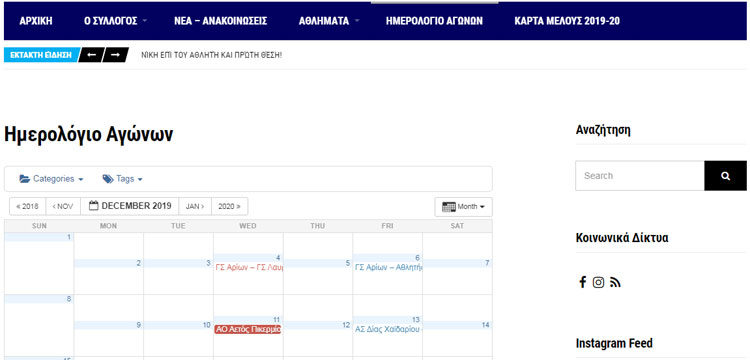Screen dimensions: 750x360
Task: Go to ΗΜΕΡΟΛΟΓΙΟ ΑΓΩΝΩΝ page
Action: click(434, 21)
